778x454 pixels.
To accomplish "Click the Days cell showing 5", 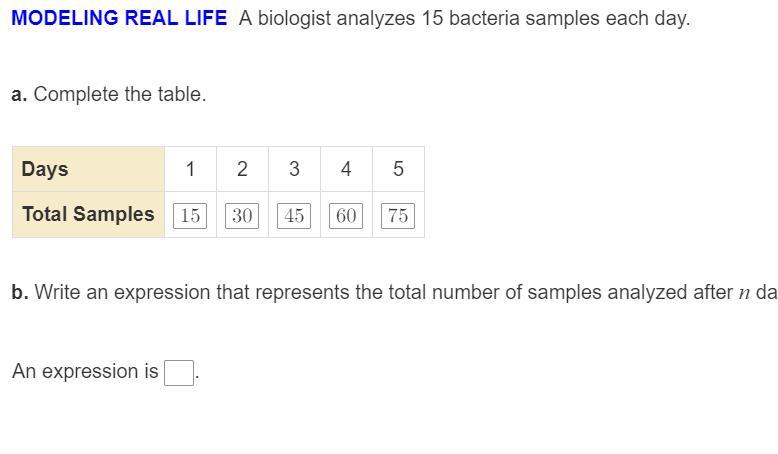I will (398, 169).
